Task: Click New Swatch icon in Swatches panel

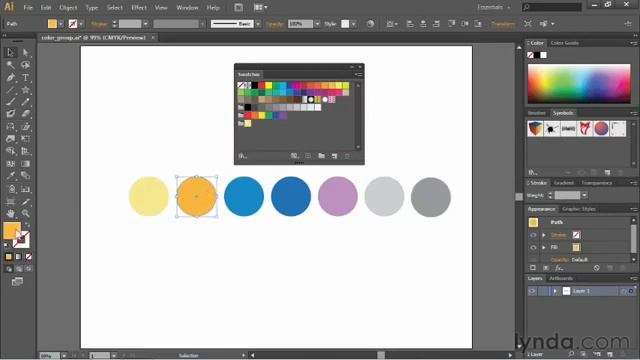Action: 334,156
